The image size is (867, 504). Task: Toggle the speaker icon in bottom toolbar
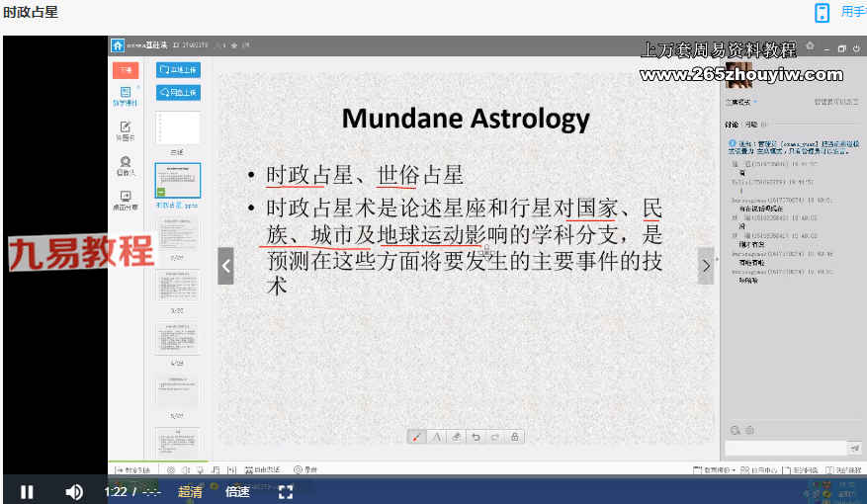point(186,469)
